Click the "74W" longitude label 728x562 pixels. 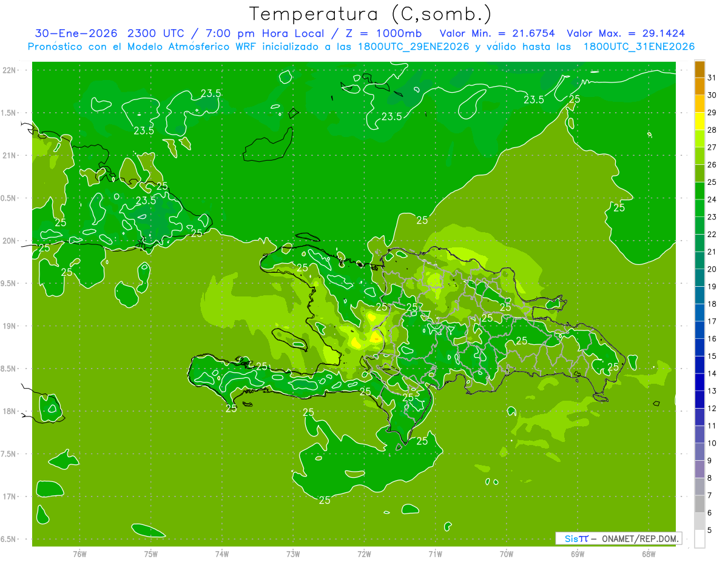222,554
